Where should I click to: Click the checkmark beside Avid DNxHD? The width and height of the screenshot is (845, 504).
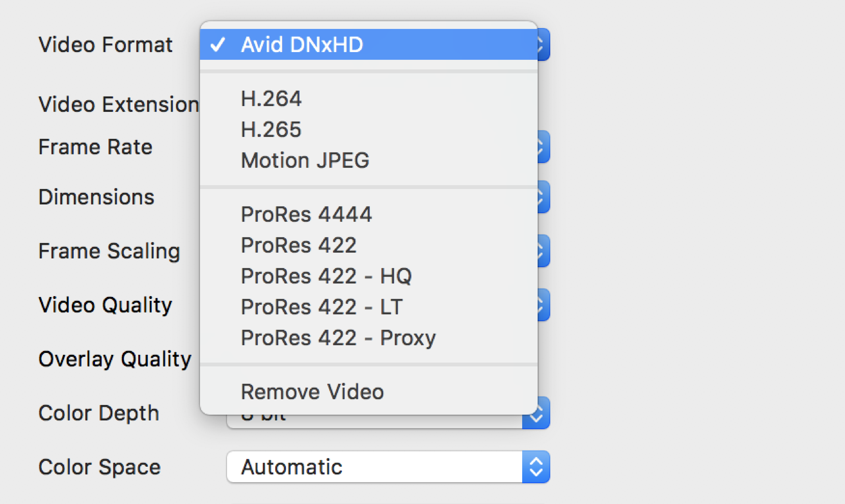pyautogui.click(x=218, y=45)
